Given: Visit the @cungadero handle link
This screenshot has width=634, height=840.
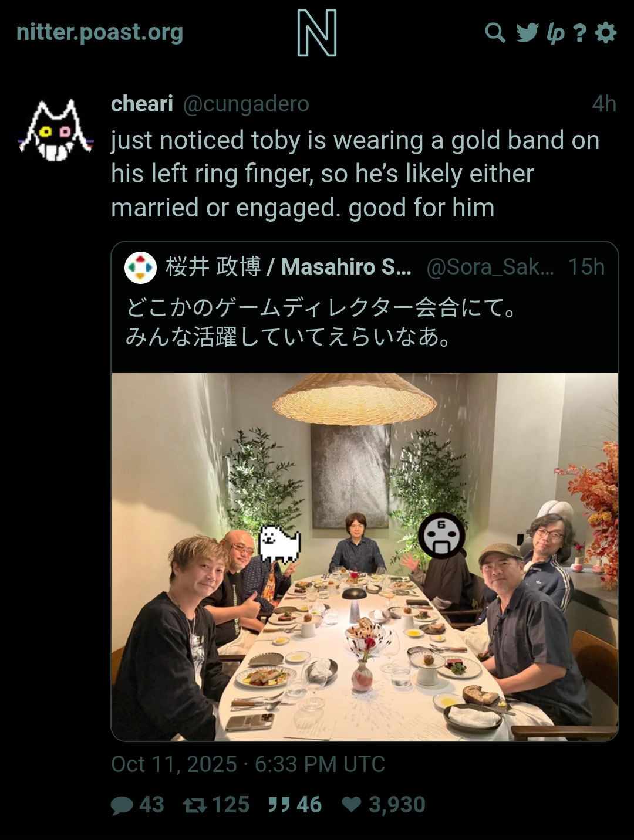Looking at the screenshot, I should click(246, 104).
